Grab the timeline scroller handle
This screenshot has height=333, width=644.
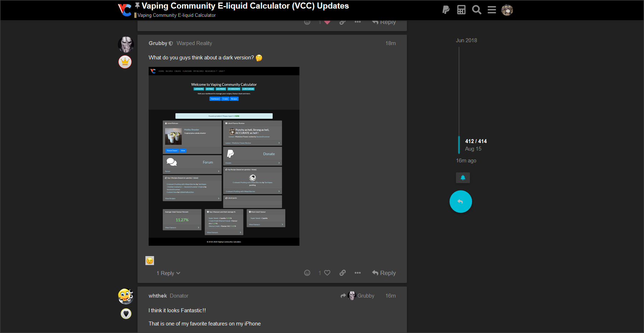(459, 145)
